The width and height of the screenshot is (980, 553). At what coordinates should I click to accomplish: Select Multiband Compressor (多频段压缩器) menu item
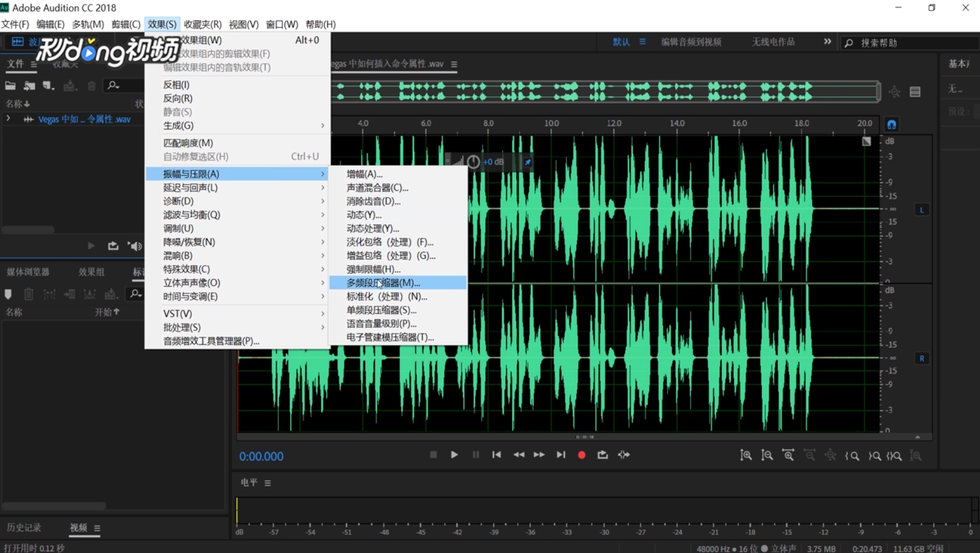[398, 282]
